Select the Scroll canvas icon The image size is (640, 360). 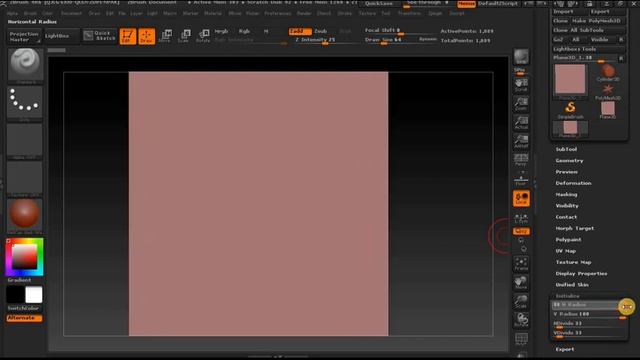521,85
